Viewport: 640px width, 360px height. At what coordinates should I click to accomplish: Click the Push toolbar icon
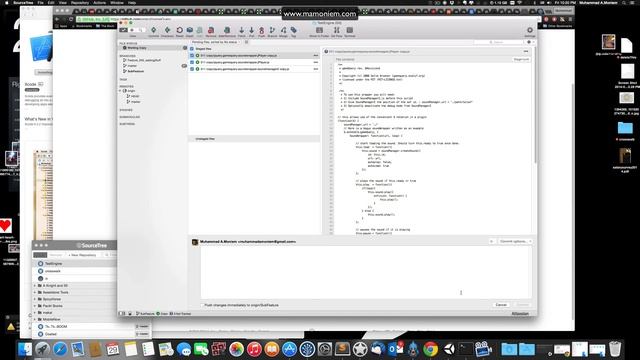[262, 31]
